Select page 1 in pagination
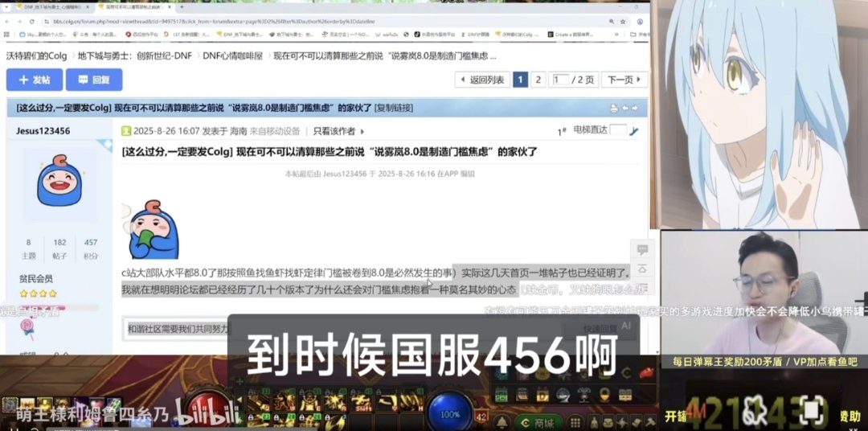Screen dimensions: 868x431 tap(520, 80)
